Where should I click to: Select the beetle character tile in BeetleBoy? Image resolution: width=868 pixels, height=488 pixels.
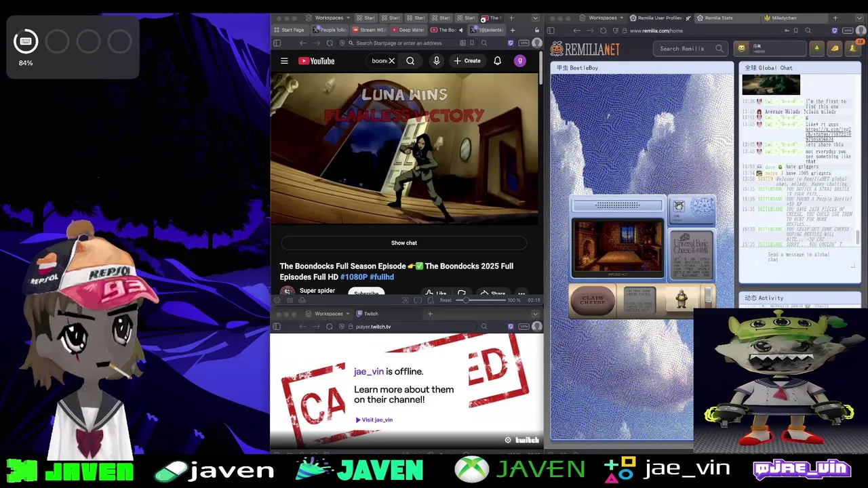point(682,299)
